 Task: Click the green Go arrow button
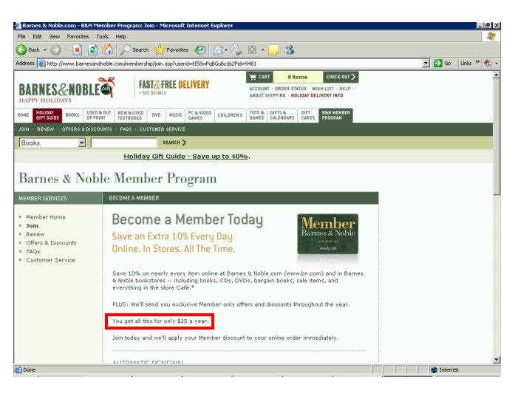[438, 63]
